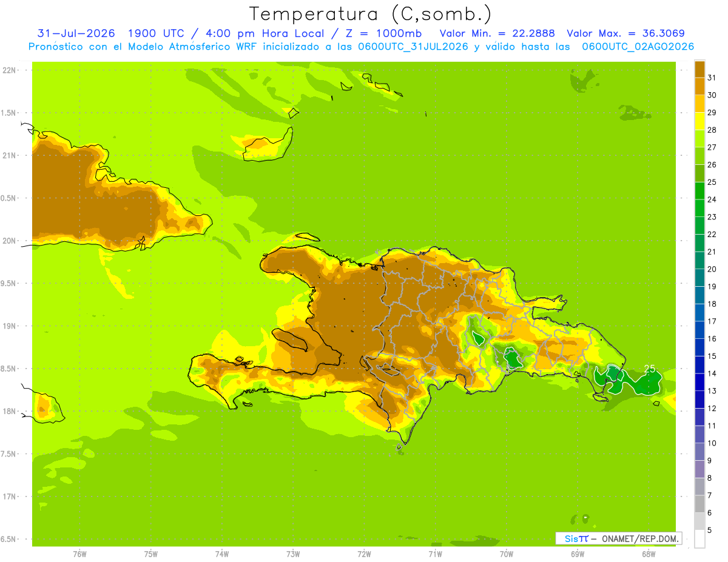This screenshot has width=728, height=562.
Task: Click the "29" legend scale label
Action: pos(712,113)
